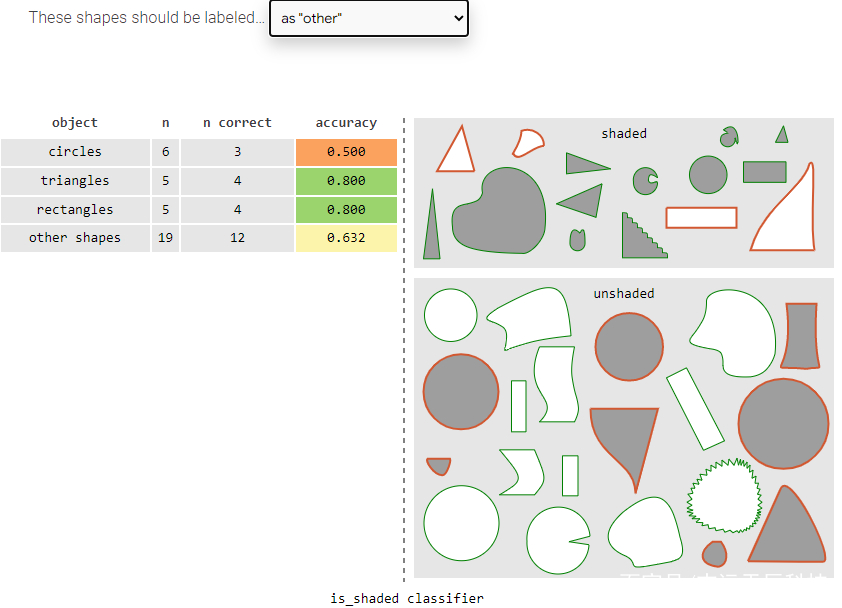
Task: Select the gray rectangle with green outline
Action: pos(765,172)
